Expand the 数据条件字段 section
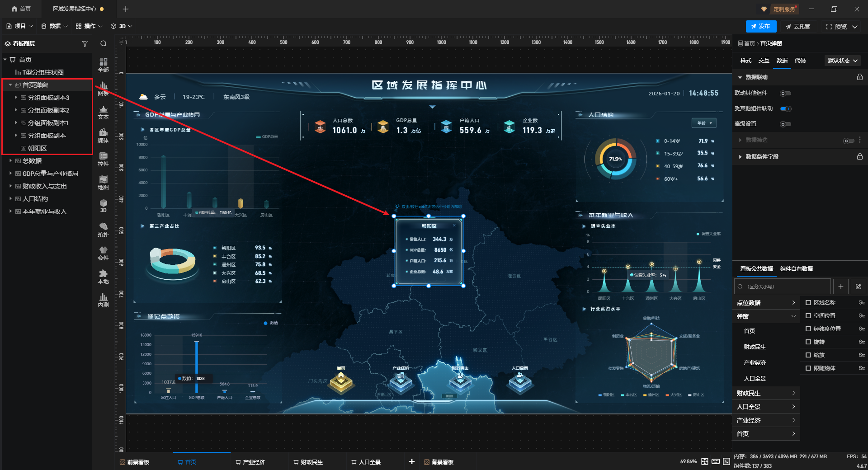Viewport: 868px width, 470px height. 740,157
